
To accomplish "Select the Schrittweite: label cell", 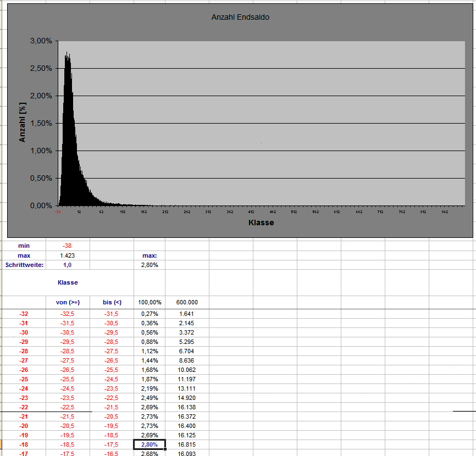I will click(x=24, y=265).
